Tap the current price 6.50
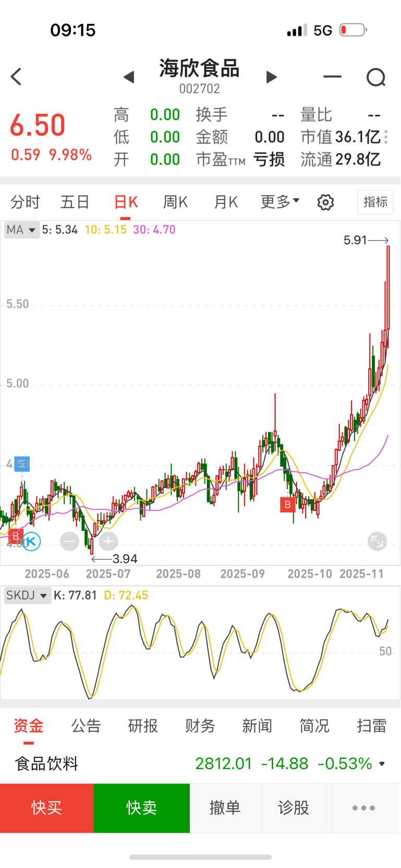 [x=38, y=125]
